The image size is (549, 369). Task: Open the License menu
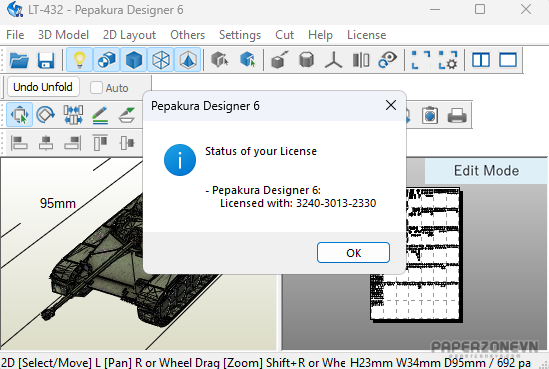[367, 35]
